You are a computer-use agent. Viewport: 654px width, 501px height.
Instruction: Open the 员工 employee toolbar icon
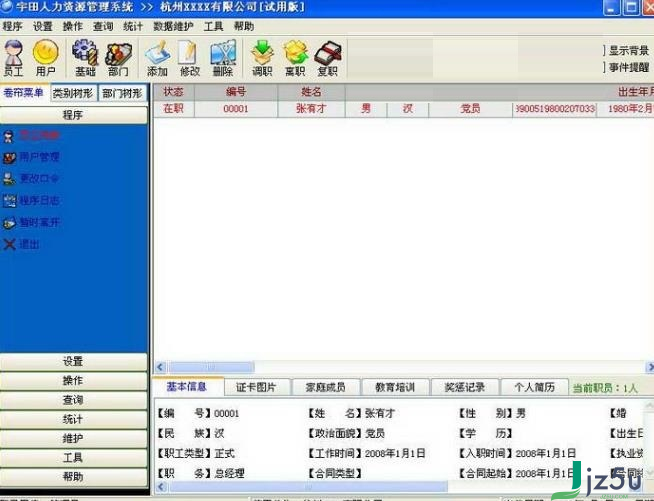14,58
